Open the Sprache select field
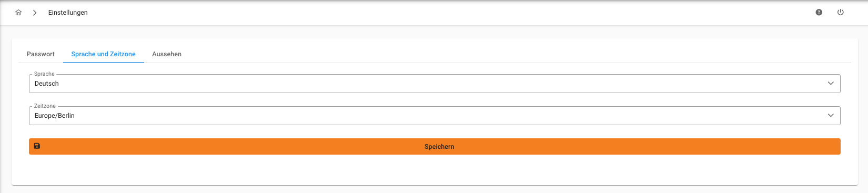 click(x=435, y=84)
